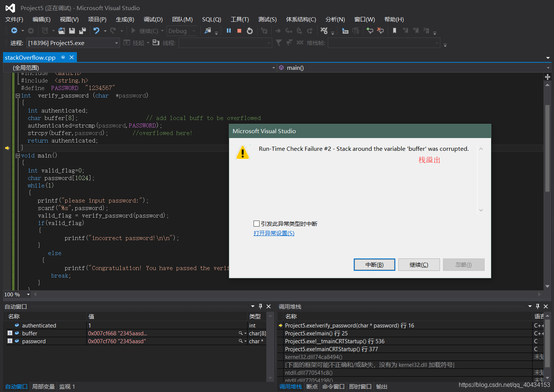Click the 打开异常设置(S) link
Image resolution: width=554 pixels, height=392 pixels.
click(274, 233)
